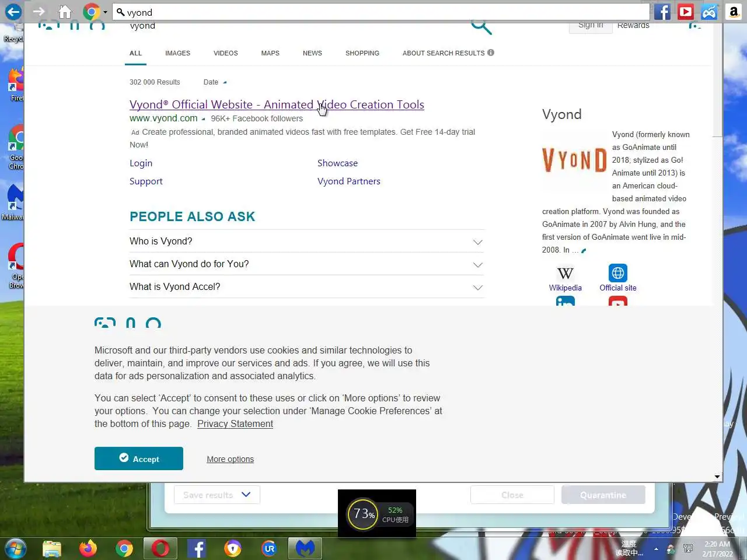This screenshot has height=560, width=747.
Task: Open the LinkedIn icon in knowledge panel
Action: [x=565, y=301]
